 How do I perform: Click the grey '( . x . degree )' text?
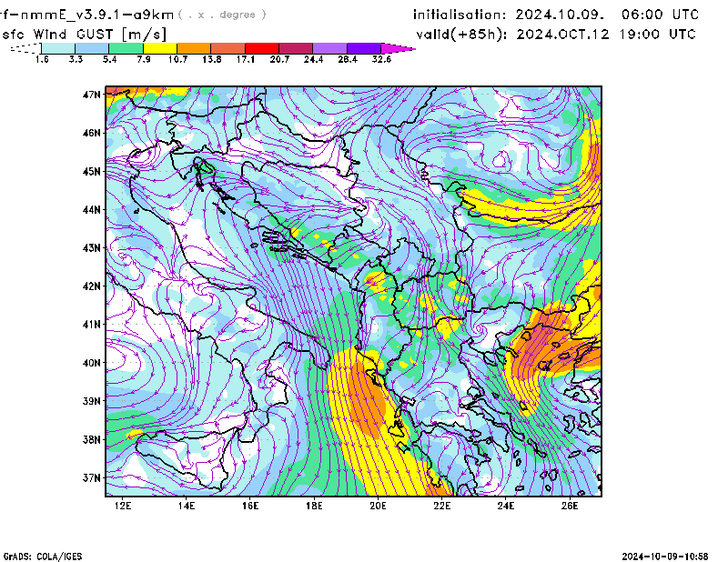[x=222, y=15]
